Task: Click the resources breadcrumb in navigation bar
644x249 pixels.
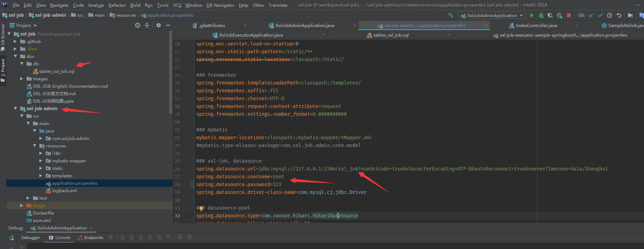Action: coord(123,15)
